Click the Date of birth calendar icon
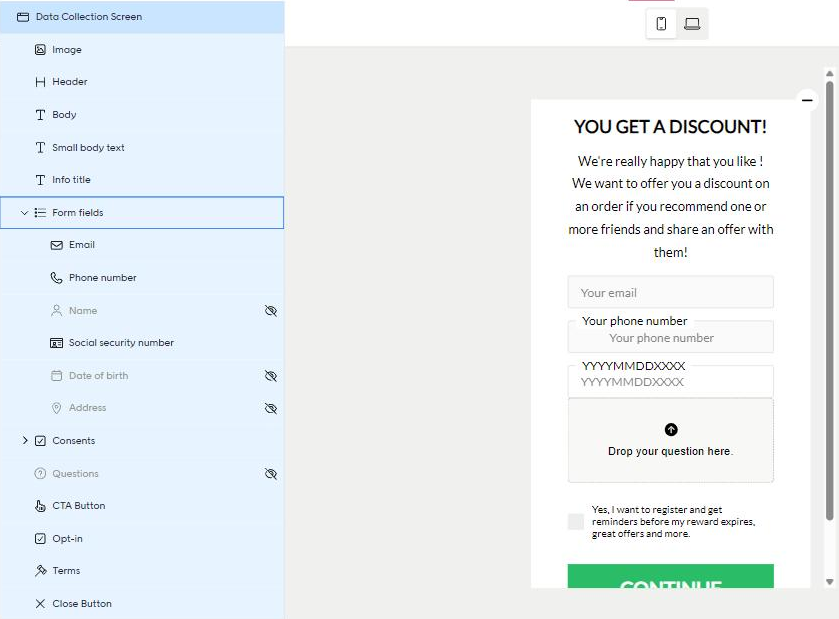This screenshot has height=619, width=839. pyautogui.click(x=56, y=376)
